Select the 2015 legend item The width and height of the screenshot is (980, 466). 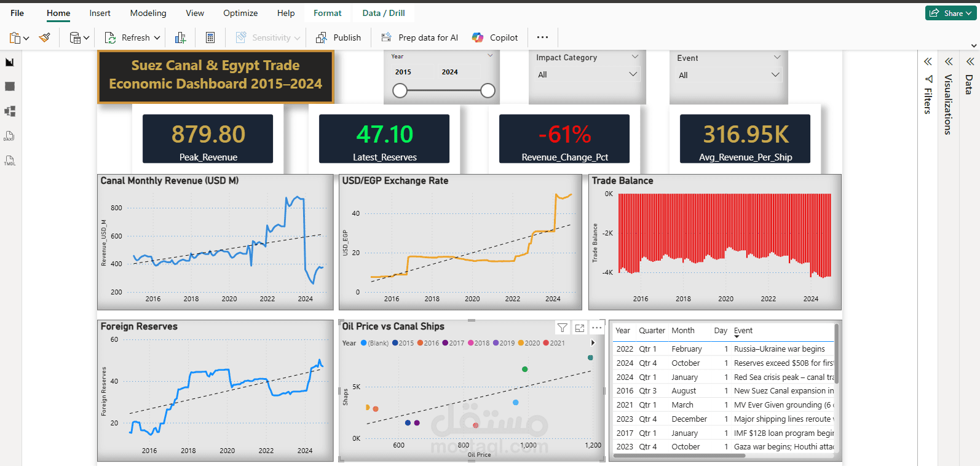click(403, 343)
